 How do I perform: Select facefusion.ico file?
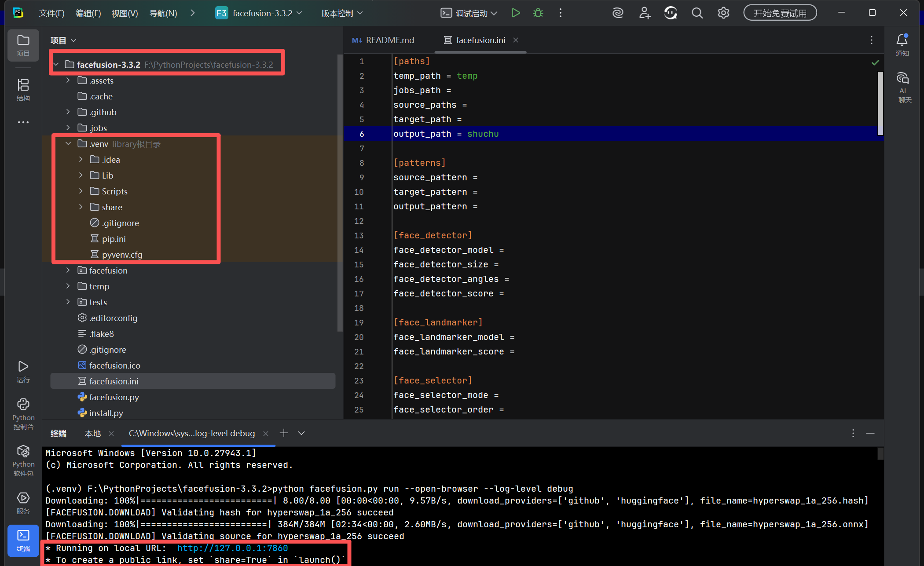click(114, 365)
